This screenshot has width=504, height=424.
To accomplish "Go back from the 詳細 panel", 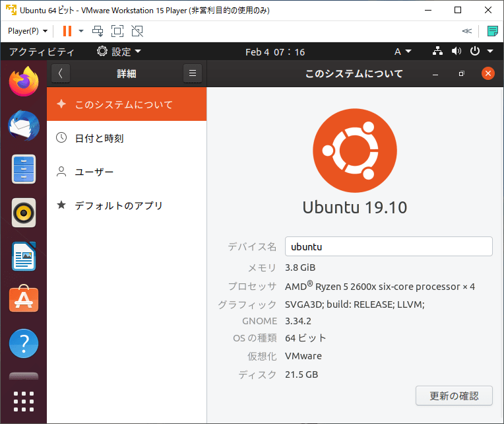I will 61,73.
